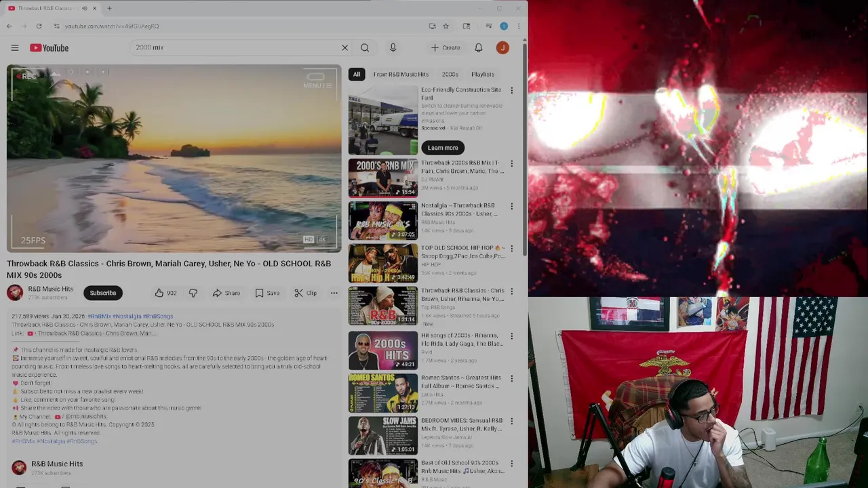
Task: Select the Playlists filter chip
Action: click(483, 74)
